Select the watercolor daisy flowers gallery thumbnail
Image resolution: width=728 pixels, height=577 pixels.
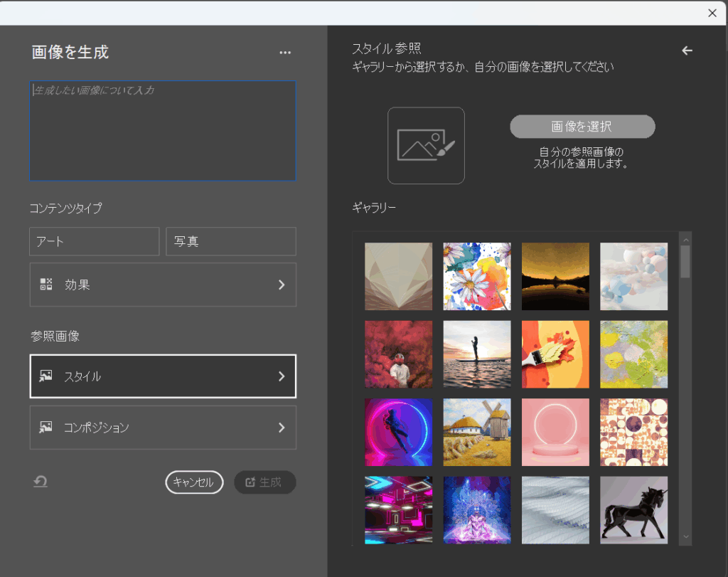click(476, 276)
